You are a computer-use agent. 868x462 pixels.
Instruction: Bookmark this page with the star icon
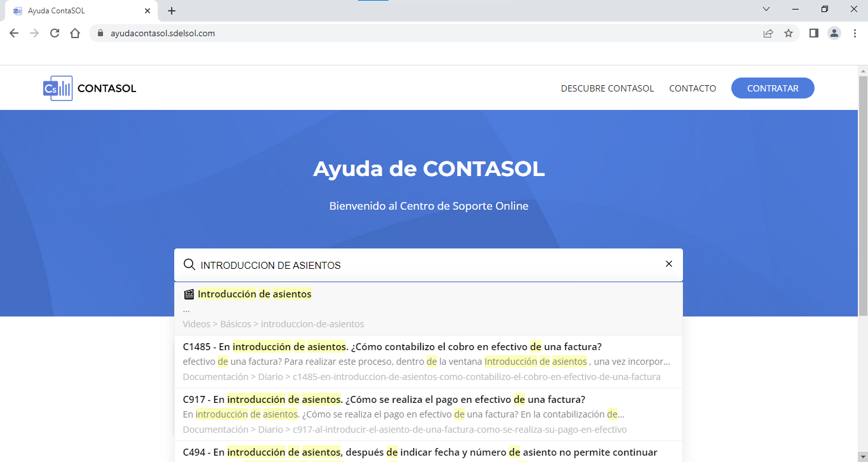(789, 33)
